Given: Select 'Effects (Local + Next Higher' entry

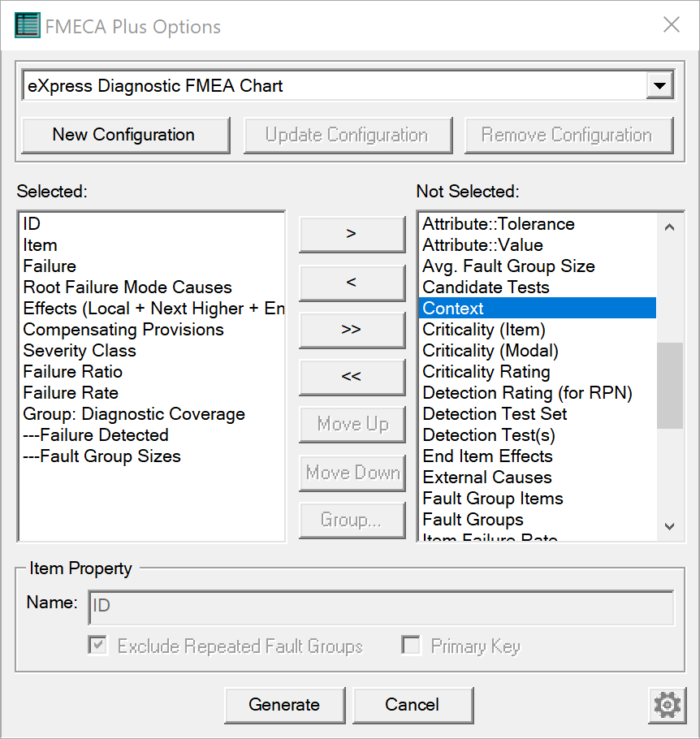Looking at the screenshot, I should tap(152, 309).
